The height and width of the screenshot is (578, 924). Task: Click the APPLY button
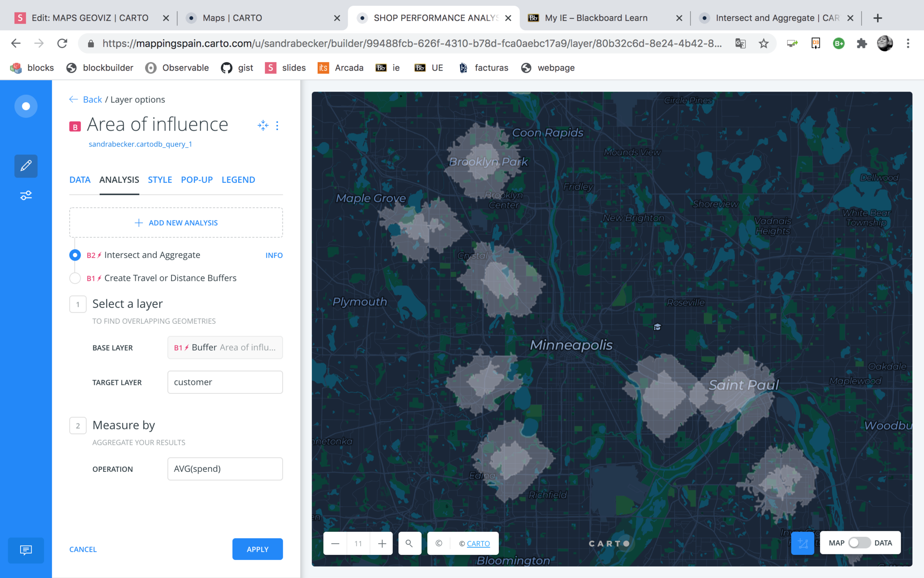click(x=258, y=549)
